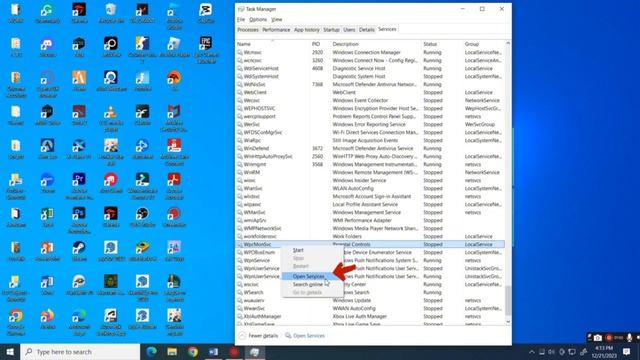This screenshot has width=640, height=360.
Task: Sort services by the Description column
Action: point(376,44)
